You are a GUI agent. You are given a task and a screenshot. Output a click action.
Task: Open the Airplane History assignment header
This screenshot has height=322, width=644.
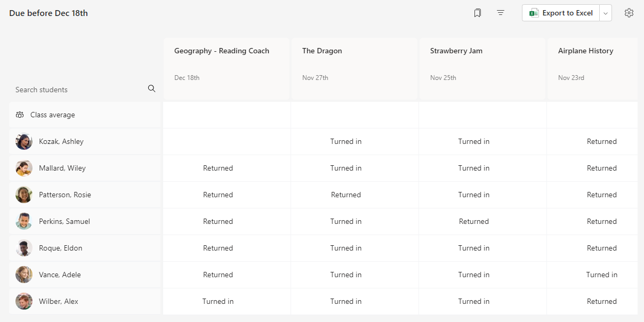(x=585, y=51)
